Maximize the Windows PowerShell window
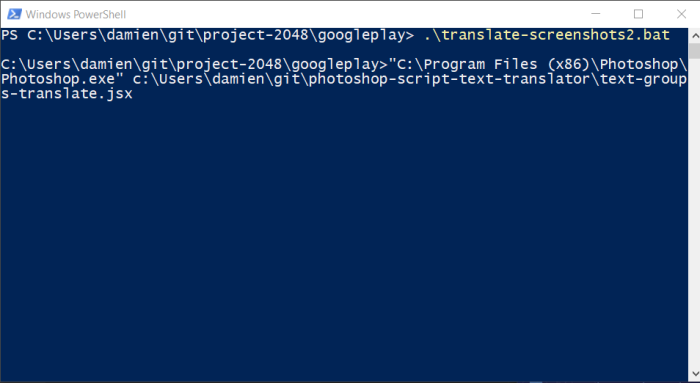700x383 pixels. 638,14
